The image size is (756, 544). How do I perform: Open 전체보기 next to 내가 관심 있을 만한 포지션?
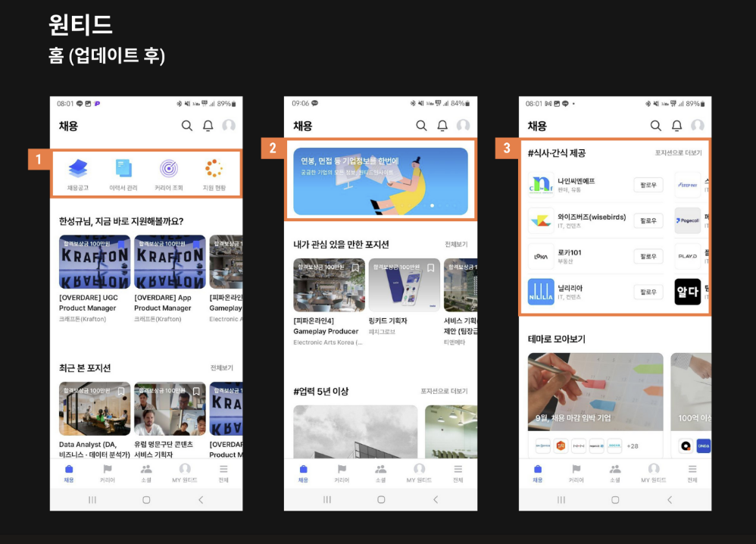[456, 245]
